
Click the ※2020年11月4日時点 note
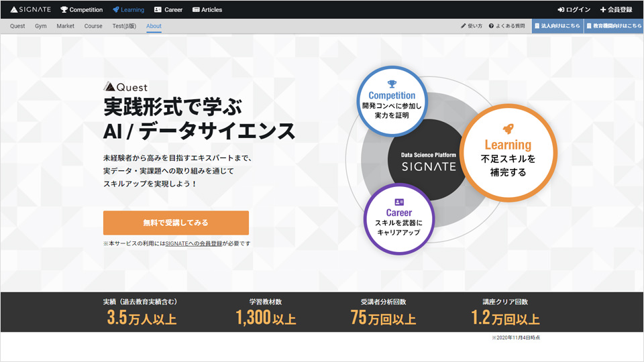516,337
